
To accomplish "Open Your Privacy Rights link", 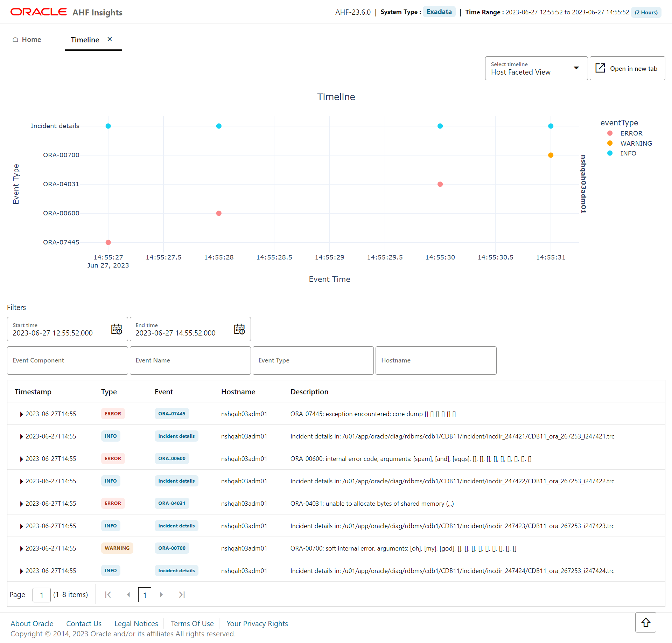I will point(257,624).
